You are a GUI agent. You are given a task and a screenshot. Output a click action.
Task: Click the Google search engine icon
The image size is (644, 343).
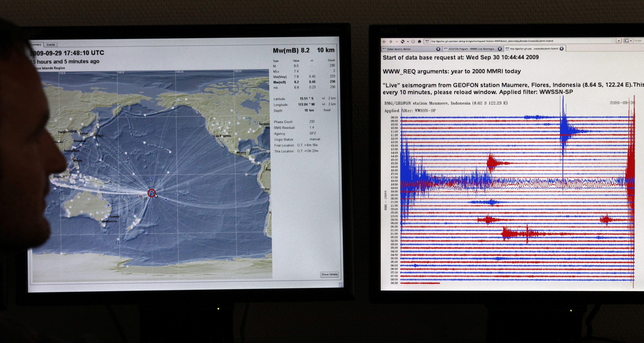tap(627, 41)
